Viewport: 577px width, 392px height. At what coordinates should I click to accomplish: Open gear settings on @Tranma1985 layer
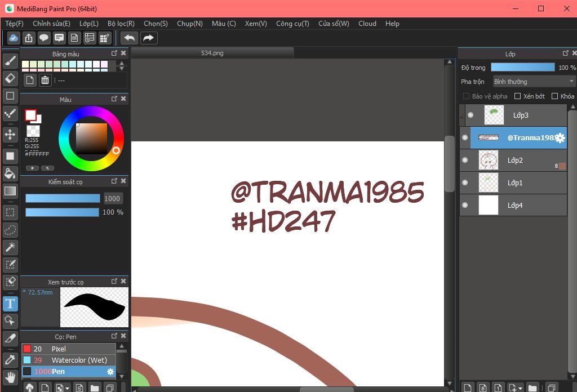[560, 138]
